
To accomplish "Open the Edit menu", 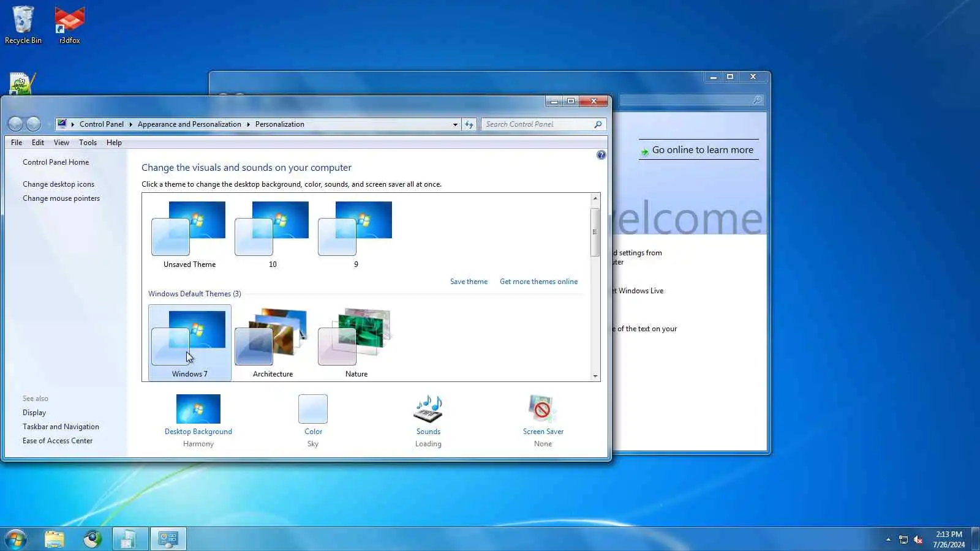I will (x=38, y=143).
